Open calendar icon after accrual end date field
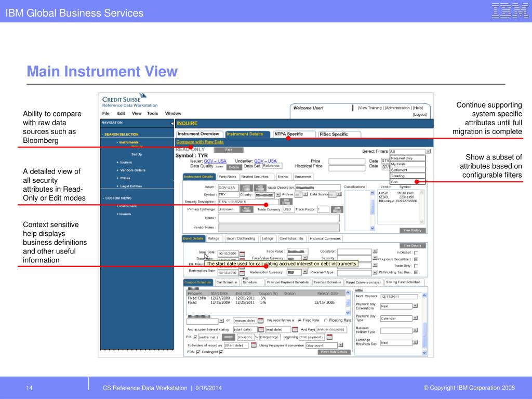532x399 pixels. tap(295, 329)
